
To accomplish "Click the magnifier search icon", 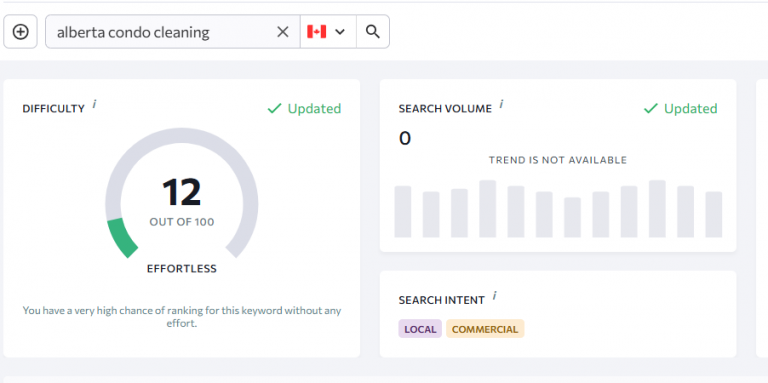I will click(373, 32).
